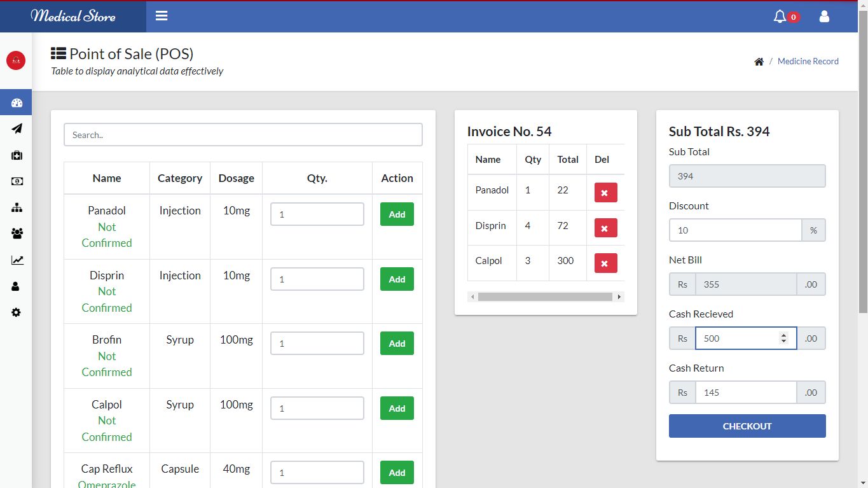Click the Cash Recieved input field

746,338
